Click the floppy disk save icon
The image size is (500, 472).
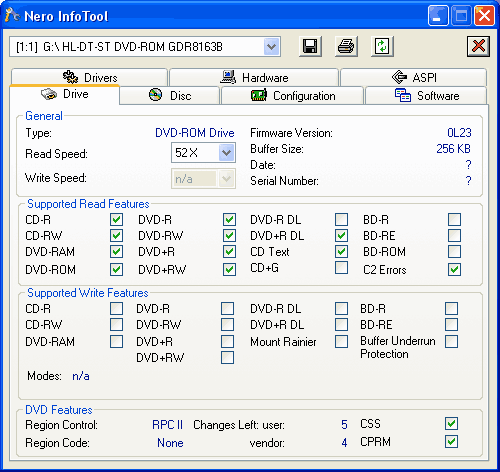tap(310, 46)
